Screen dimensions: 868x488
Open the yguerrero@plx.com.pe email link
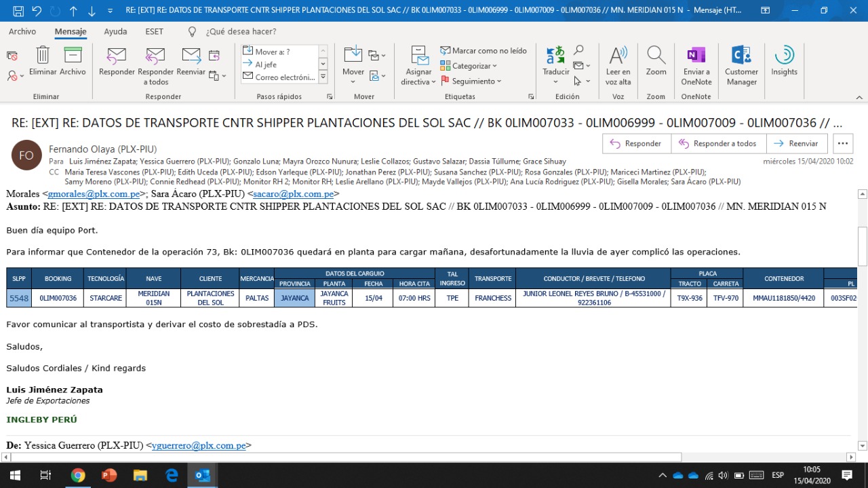pyautogui.click(x=199, y=446)
